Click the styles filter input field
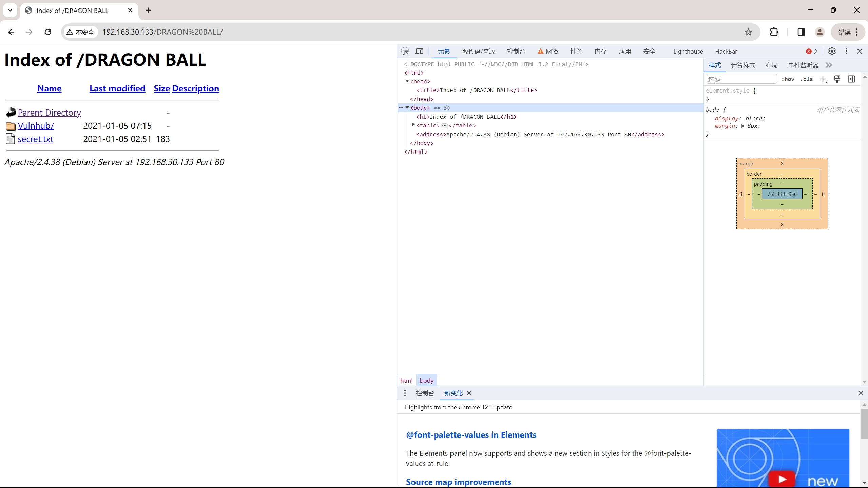 click(x=741, y=79)
